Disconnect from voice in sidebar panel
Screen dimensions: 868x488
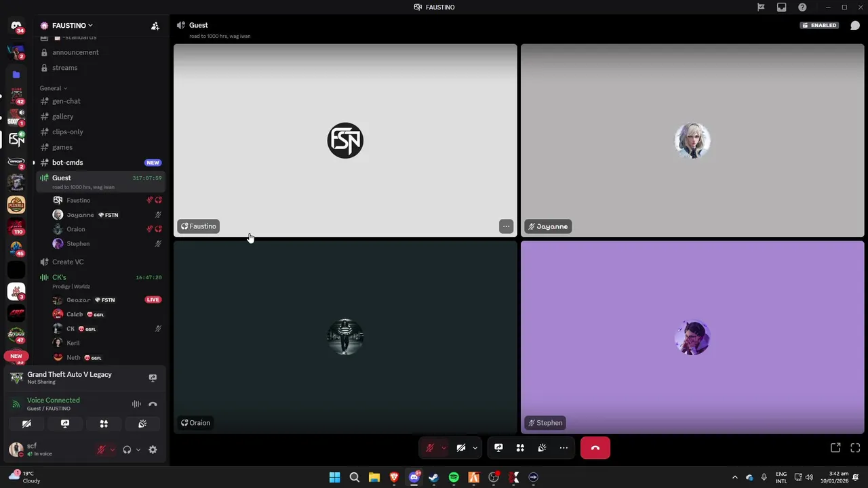tap(153, 404)
